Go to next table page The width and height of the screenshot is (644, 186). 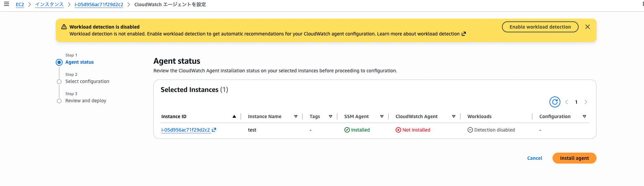[x=586, y=102]
